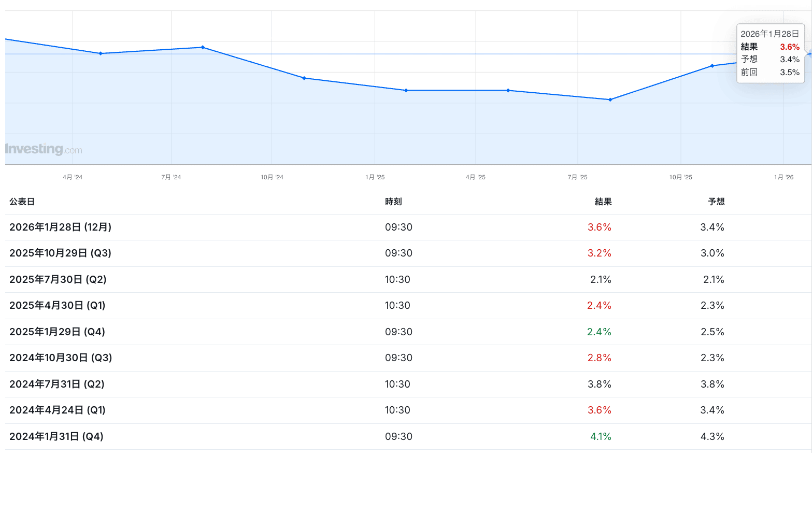Click the April 2025 chart data point
Image resolution: width=812 pixels, height=513 pixels.
pos(508,91)
